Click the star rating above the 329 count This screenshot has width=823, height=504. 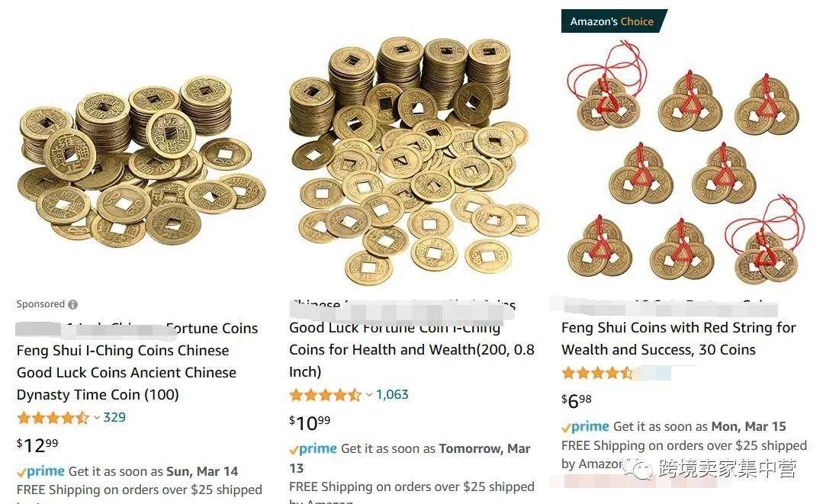click(x=53, y=418)
